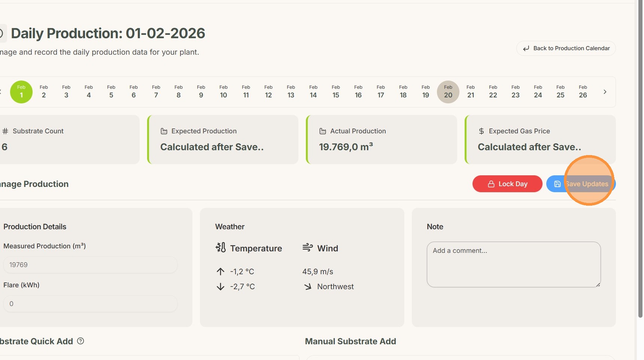This screenshot has width=644, height=360.
Task: Click into the Flare (kWh) field
Action: (90, 304)
